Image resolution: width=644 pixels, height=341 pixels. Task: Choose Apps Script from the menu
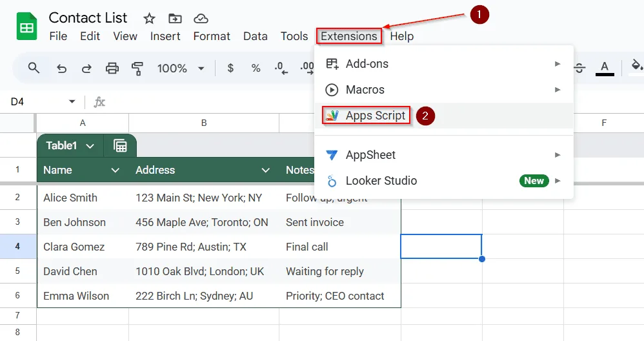tap(443, 116)
